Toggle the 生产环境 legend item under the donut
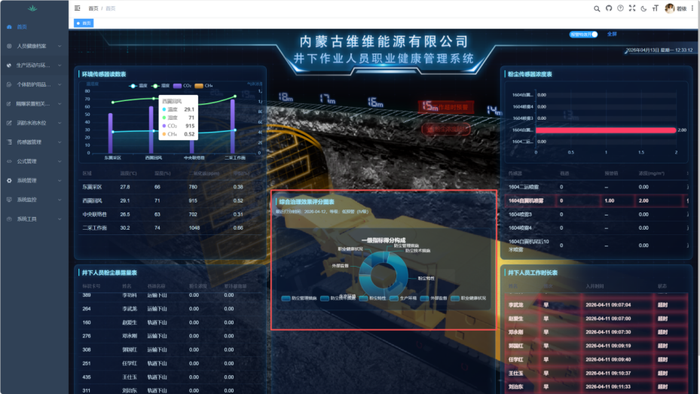Screen dimensions: 700x394 pyautogui.click(x=403, y=298)
